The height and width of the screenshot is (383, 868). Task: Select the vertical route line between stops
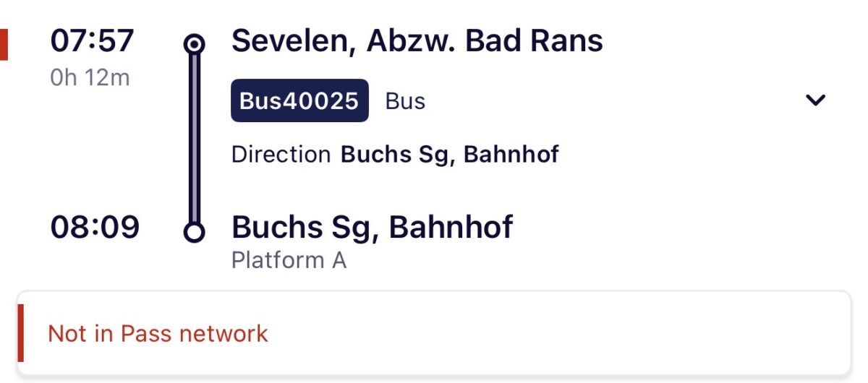point(194,137)
